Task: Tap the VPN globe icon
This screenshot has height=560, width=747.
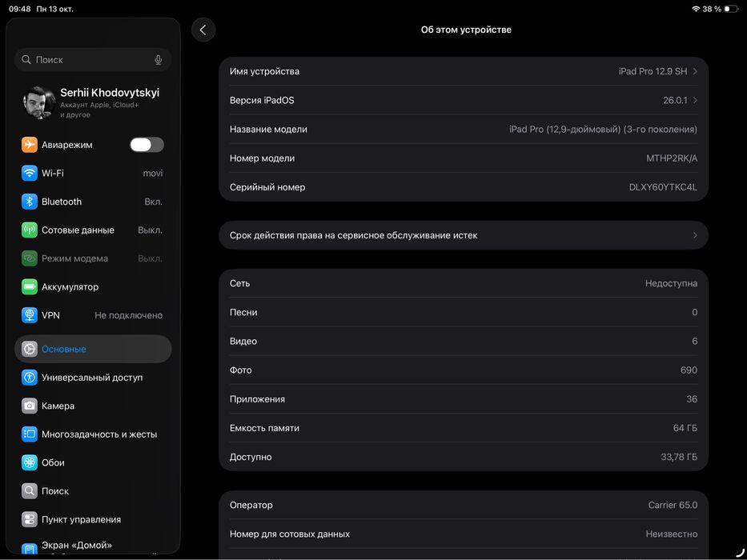Action: 30,315
